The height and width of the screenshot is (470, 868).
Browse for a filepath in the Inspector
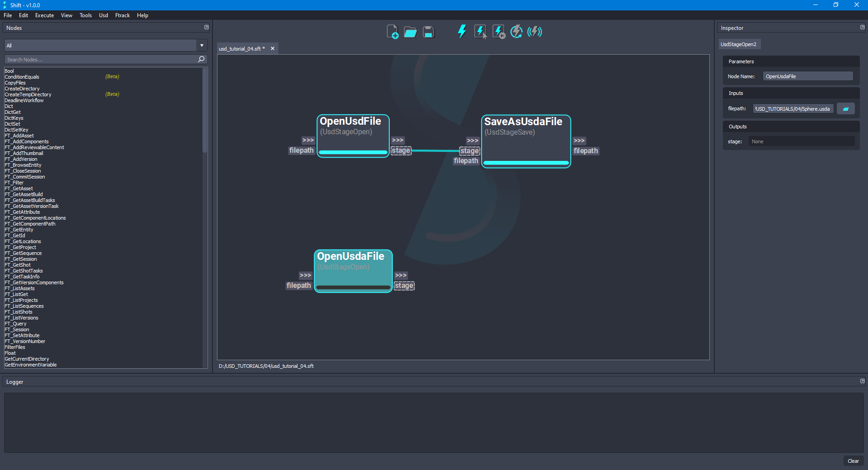pyautogui.click(x=845, y=108)
